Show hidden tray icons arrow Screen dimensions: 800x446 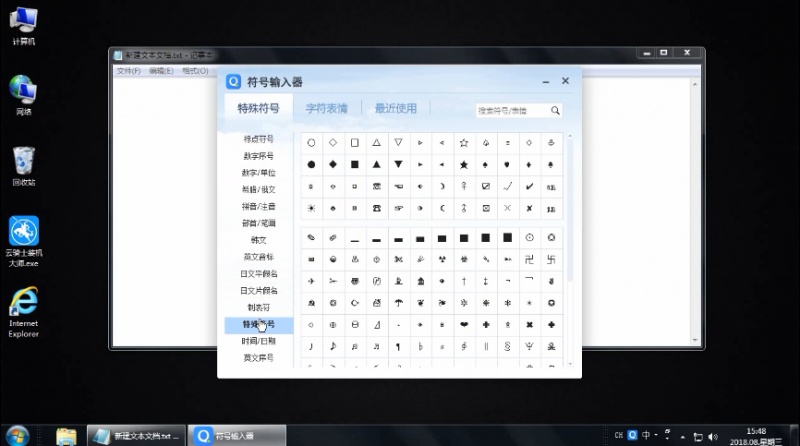(682, 437)
